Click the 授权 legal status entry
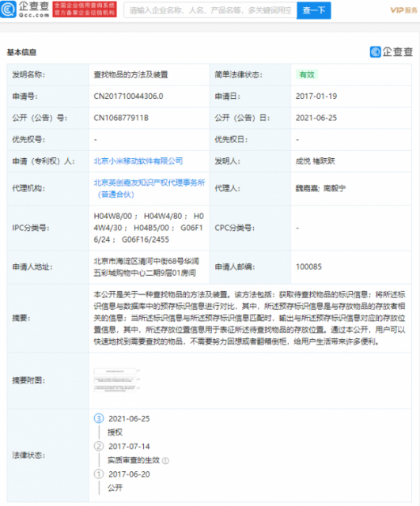 [115, 432]
